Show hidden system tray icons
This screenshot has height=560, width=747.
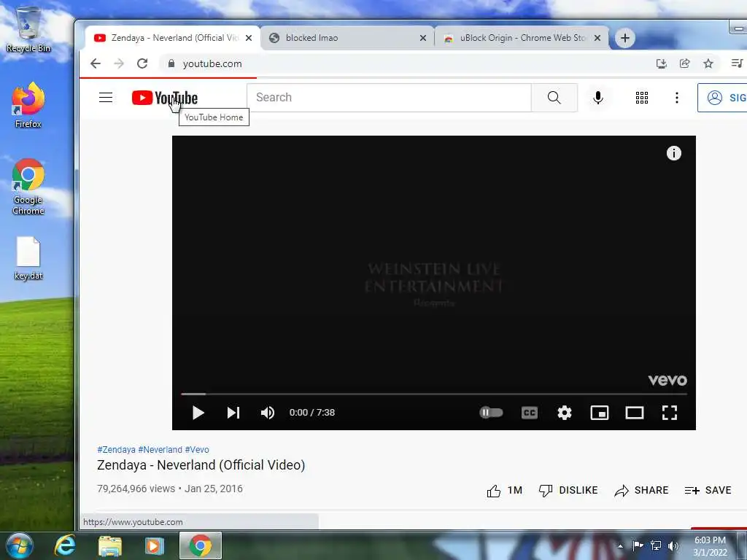620,546
